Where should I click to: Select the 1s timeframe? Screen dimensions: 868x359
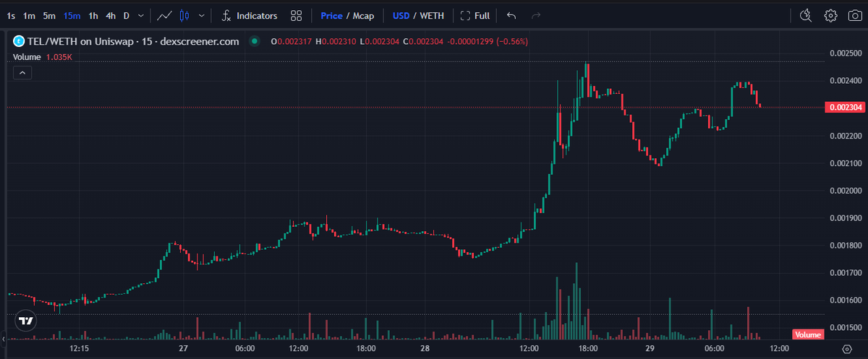click(x=11, y=15)
